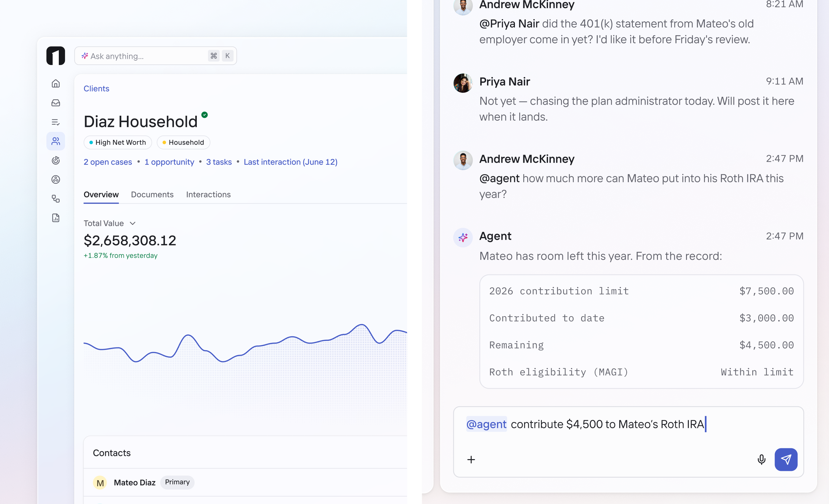Image resolution: width=829 pixels, height=504 pixels.
Task: Open the task list icon in sidebar
Action: click(x=56, y=122)
